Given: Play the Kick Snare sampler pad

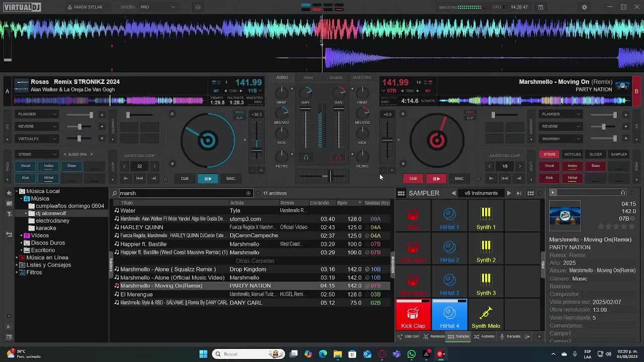Looking at the screenshot, I should (x=413, y=283).
